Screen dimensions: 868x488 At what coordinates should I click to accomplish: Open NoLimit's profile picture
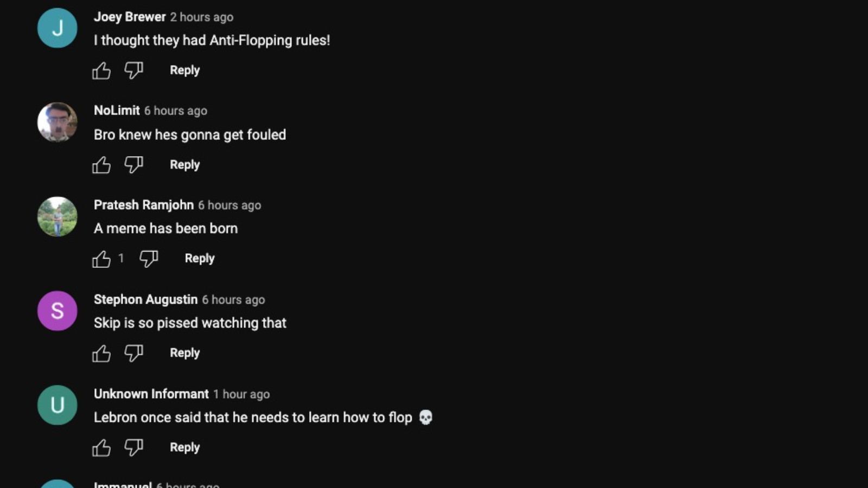(x=57, y=122)
